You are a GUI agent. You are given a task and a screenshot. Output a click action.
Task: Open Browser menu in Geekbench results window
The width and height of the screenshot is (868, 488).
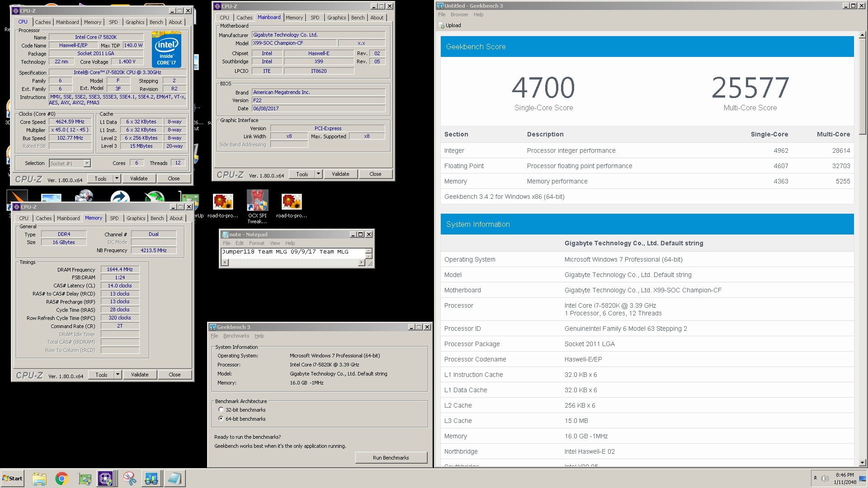point(459,14)
